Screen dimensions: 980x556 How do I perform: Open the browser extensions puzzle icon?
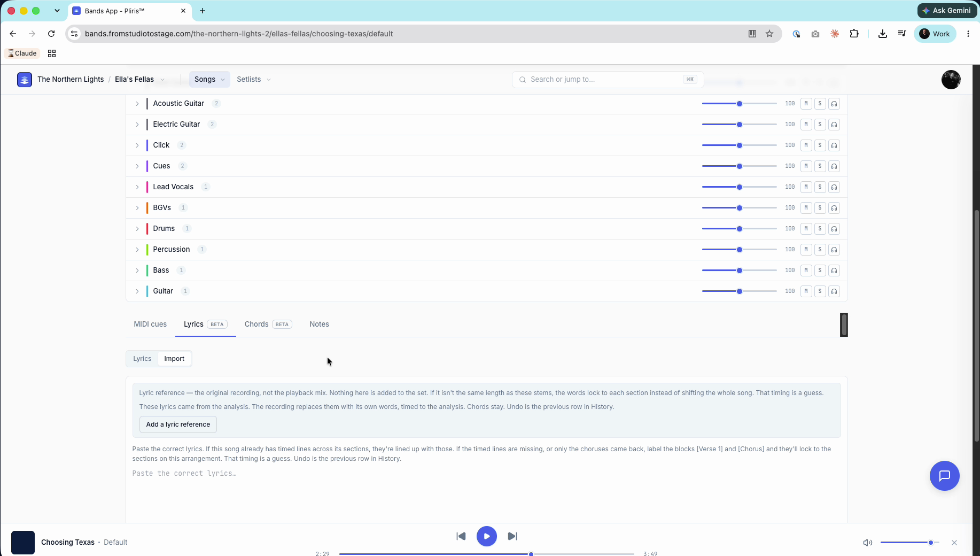(854, 34)
